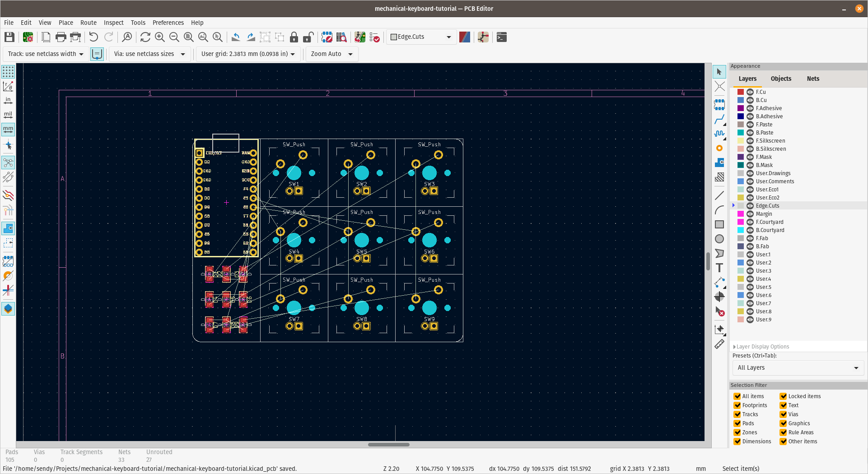This screenshot has width=868, height=474.
Task: Uncheck the Footprints selection filter
Action: 737,405
